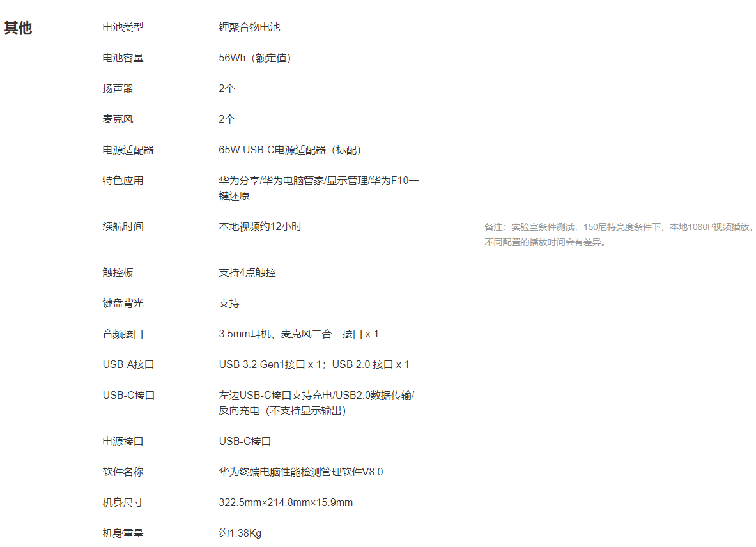
Task: Click the 电源接口 label
Action: click(123, 442)
